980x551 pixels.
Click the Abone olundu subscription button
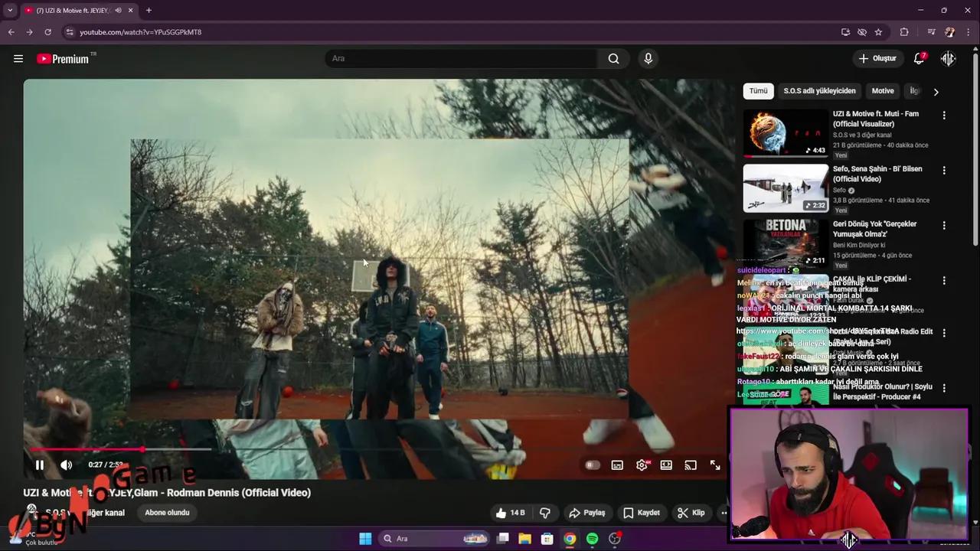point(167,512)
